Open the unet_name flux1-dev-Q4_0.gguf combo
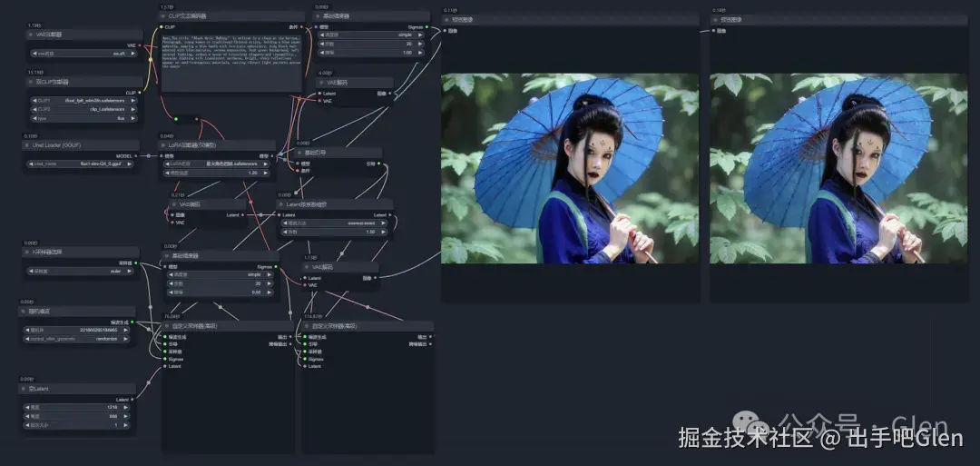 pos(81,164)
